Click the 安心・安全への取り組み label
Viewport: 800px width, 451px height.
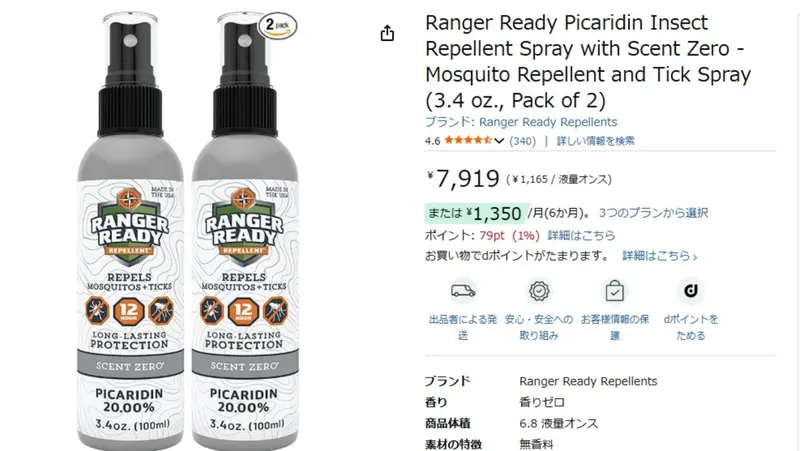(x=539, y=327)
